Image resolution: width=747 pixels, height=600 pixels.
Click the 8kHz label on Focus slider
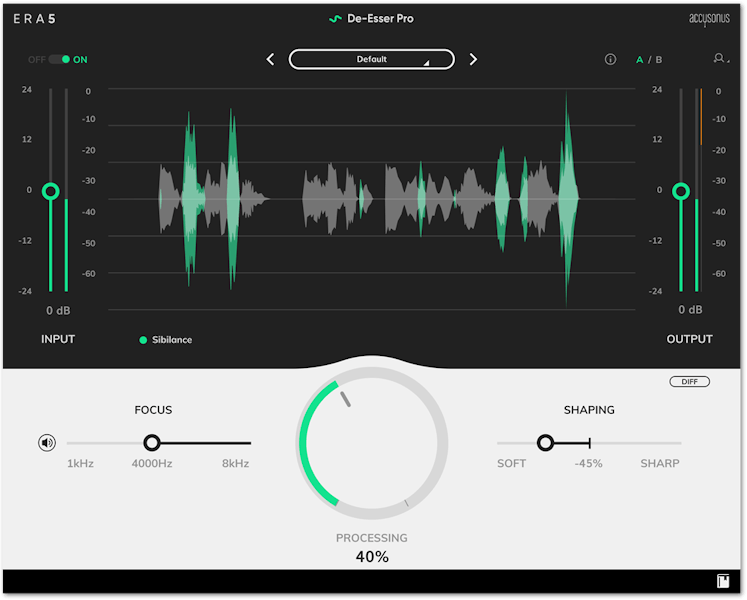(235, 463)
